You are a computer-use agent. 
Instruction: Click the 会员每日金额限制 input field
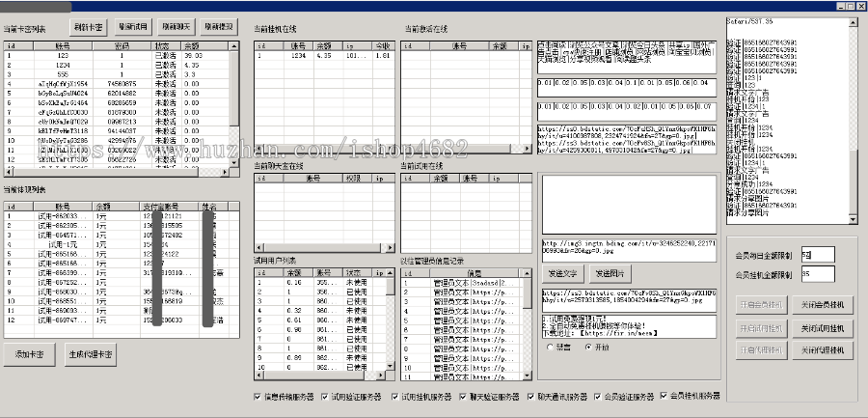817,253
